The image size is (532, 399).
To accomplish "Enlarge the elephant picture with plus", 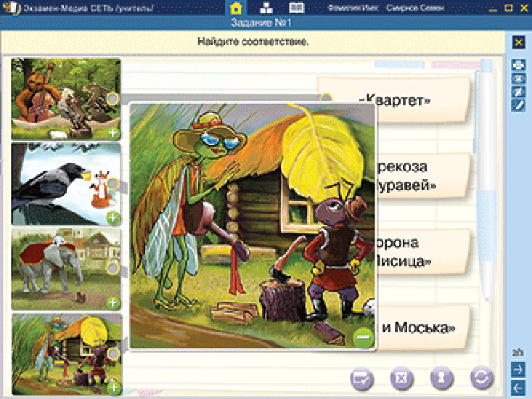I will coord(112,303).
